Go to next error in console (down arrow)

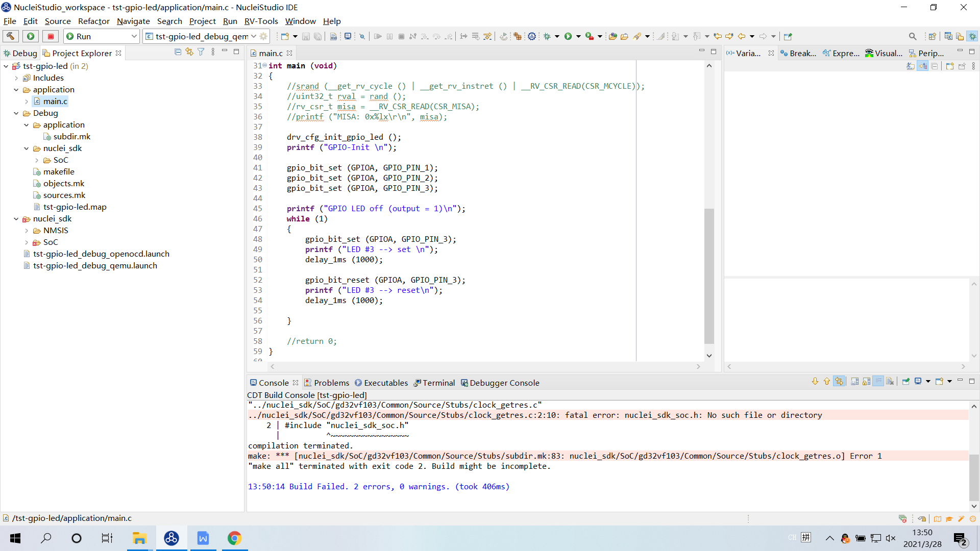(815, 381)
